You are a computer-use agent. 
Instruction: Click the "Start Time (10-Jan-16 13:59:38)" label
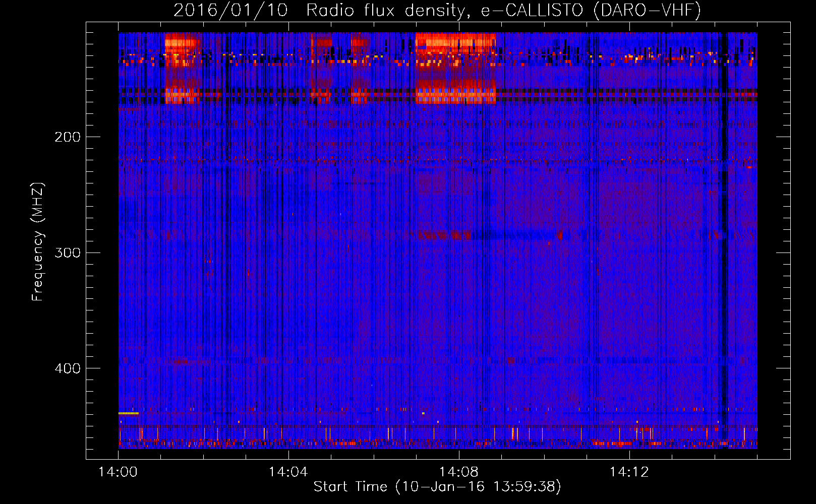click(437, 487)
